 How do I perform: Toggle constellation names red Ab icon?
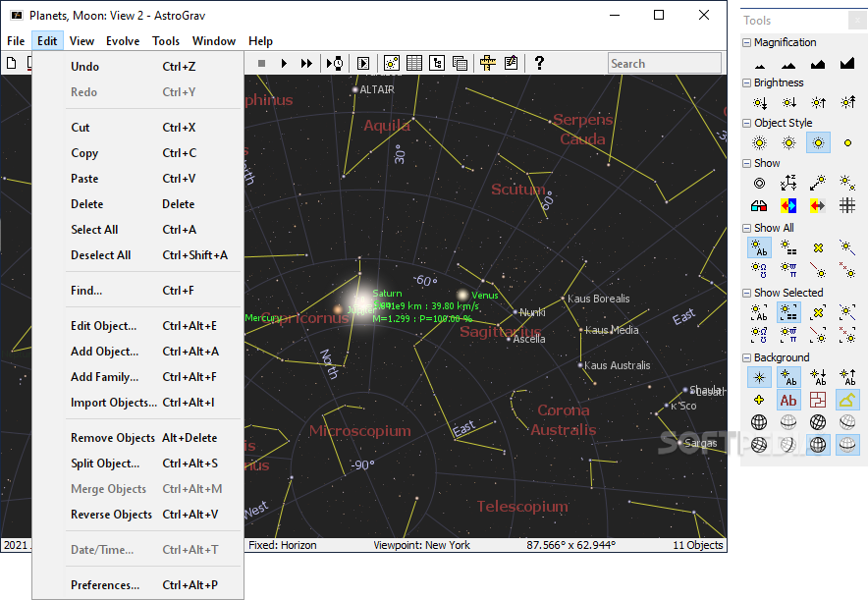click(x=788, y=401)
